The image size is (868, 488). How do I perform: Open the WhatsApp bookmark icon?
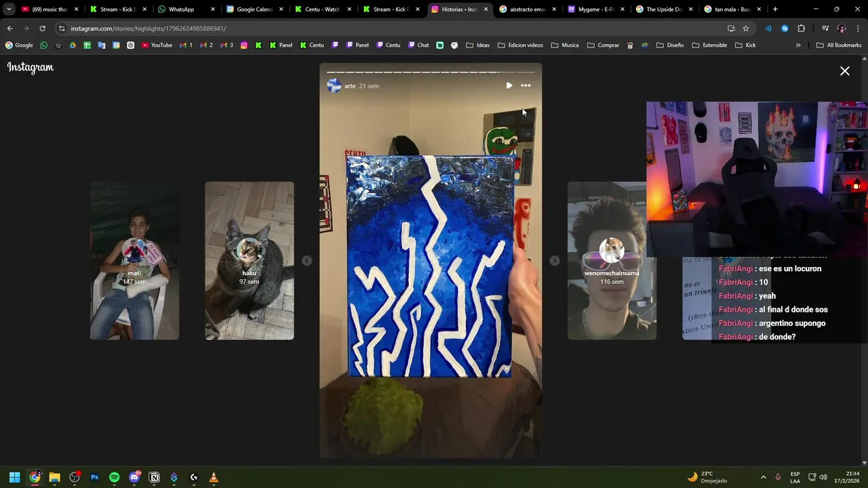44,45
